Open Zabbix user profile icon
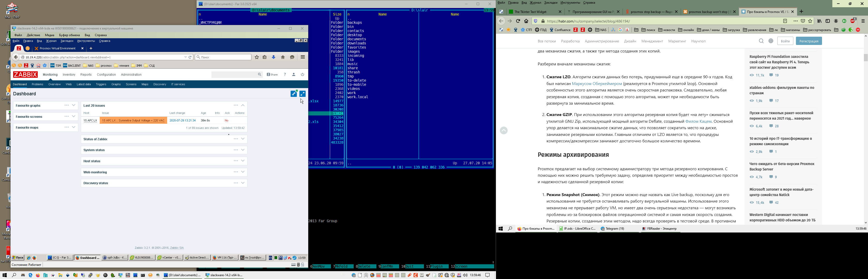The width and height of the screenshot is (868, 279). (x=294, y=74)
